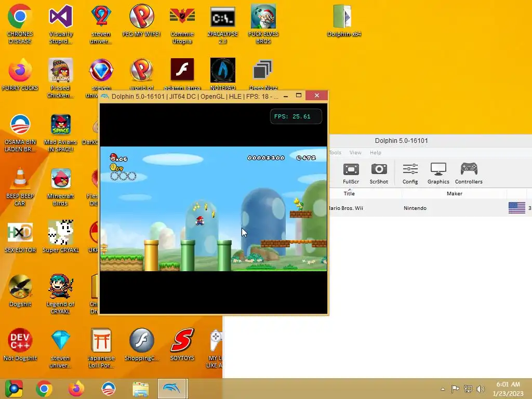Sort game list by Maker column
Screen dimensions: 532x399
click(x=454, y=193)
